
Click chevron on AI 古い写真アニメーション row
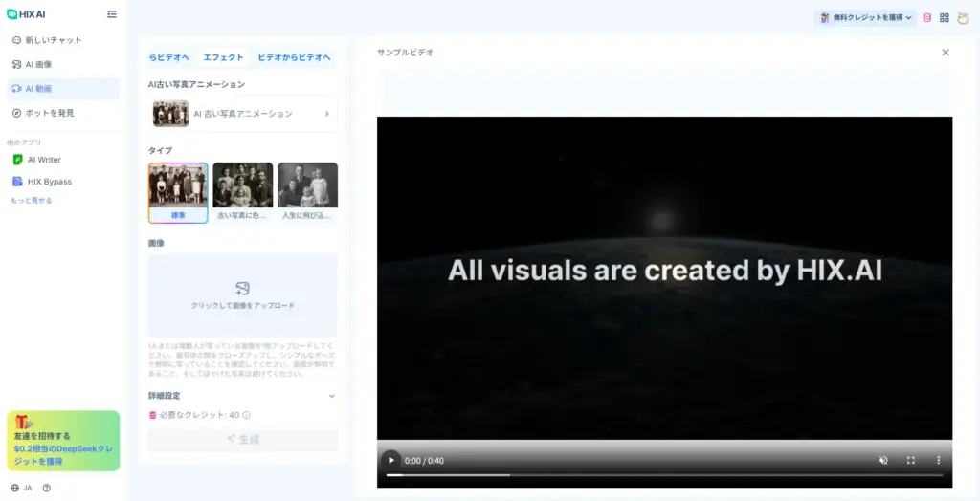click(x=327, y=114)
